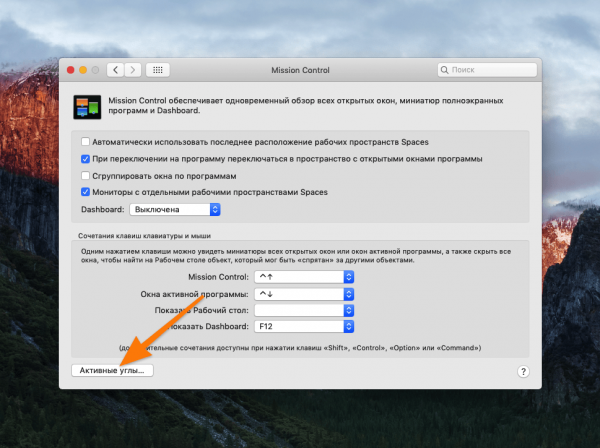Click the 'Mission Control' window title
This screenshot has height=448, width=600.
click(300, 70)
